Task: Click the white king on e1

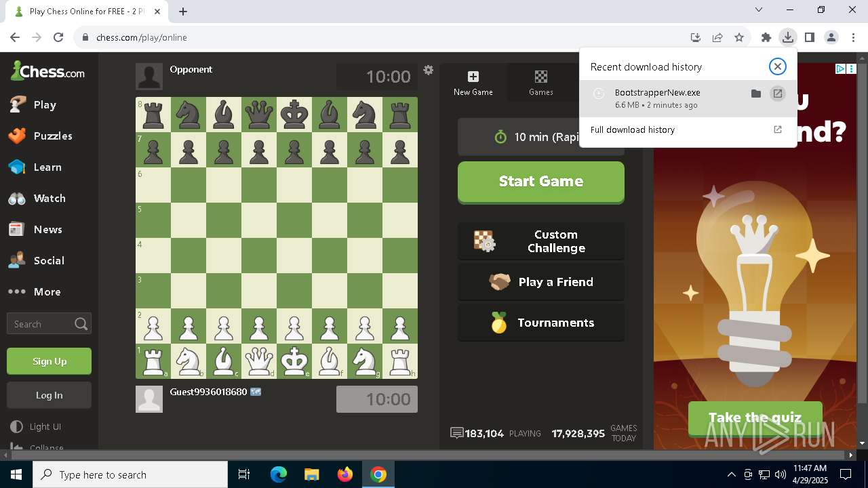Action: tap(294, 361)
